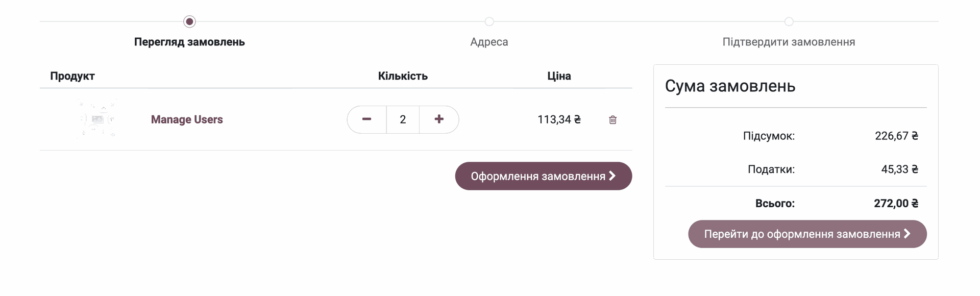Click the Сума замовлень heading

click(x=730, y=86)
